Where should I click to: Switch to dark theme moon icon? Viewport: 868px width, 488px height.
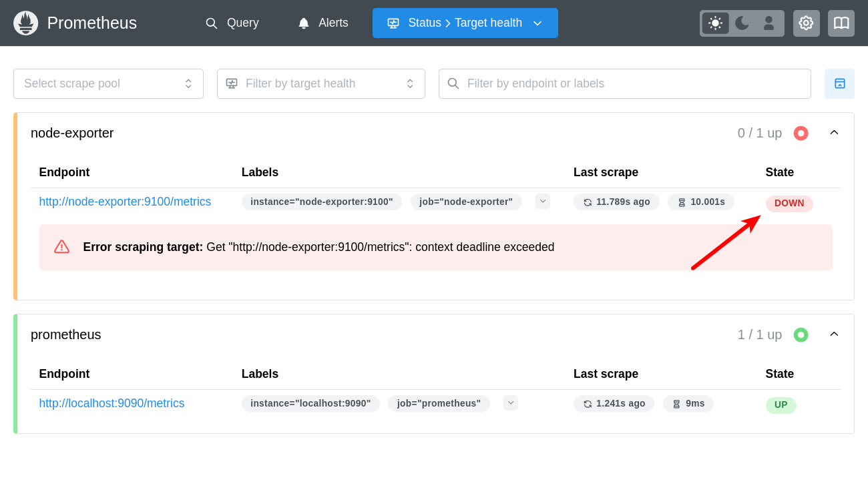[x=742, y=23]
